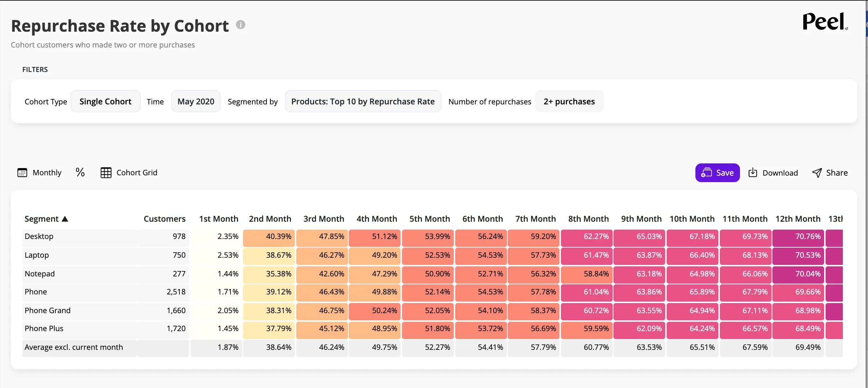868x388 pixels.
Task: Open the Single Cohort type dropdown
Action: (105, 101)
